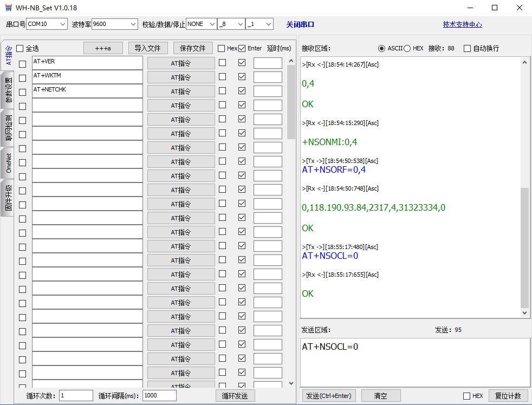Tick the row checkbox beside AT+NETCHK

22,92
